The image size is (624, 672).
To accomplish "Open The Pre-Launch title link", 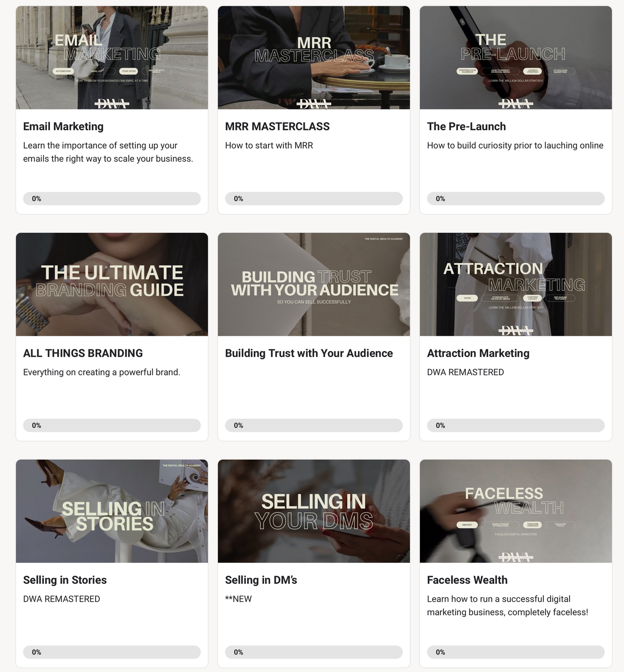I will tap(466, 127).
